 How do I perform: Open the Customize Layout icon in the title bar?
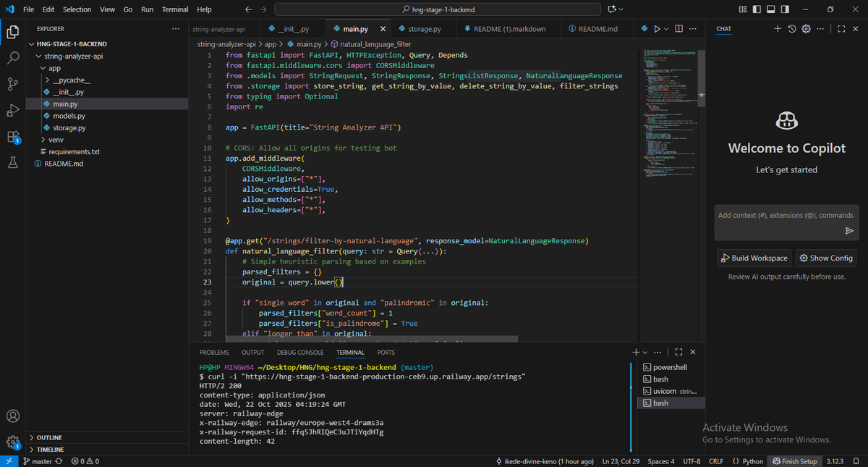(x=743, y=9)
